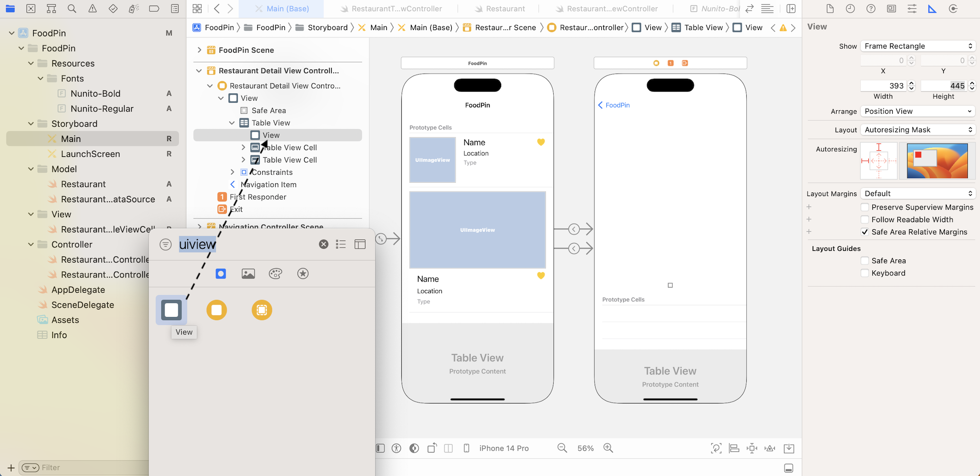
Task: Click the zoom out magnifier icon
Action: coord(562,448)
